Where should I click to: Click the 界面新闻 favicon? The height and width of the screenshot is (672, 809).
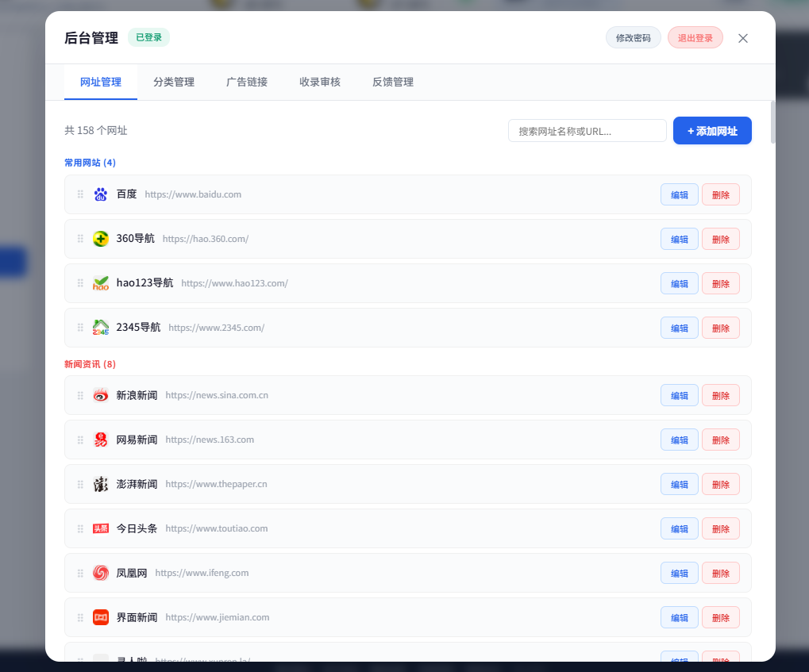[x=101, y=617]
